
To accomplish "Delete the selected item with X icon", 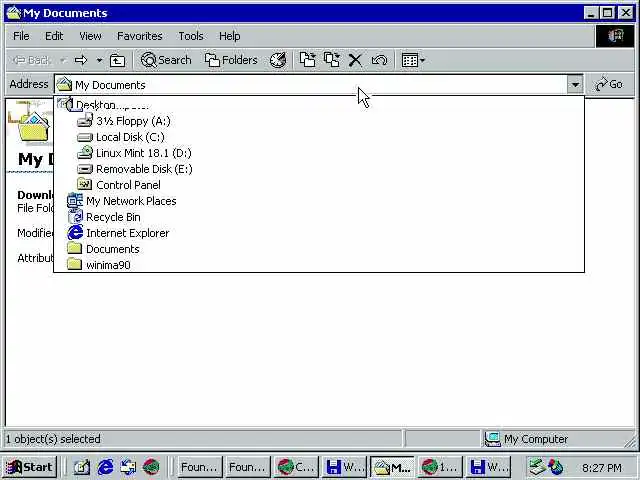I will coord(355,60).
